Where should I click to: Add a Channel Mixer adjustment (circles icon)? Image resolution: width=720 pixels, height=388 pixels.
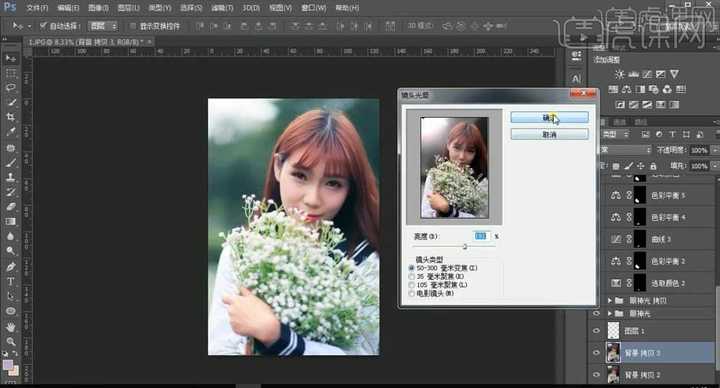667,89
